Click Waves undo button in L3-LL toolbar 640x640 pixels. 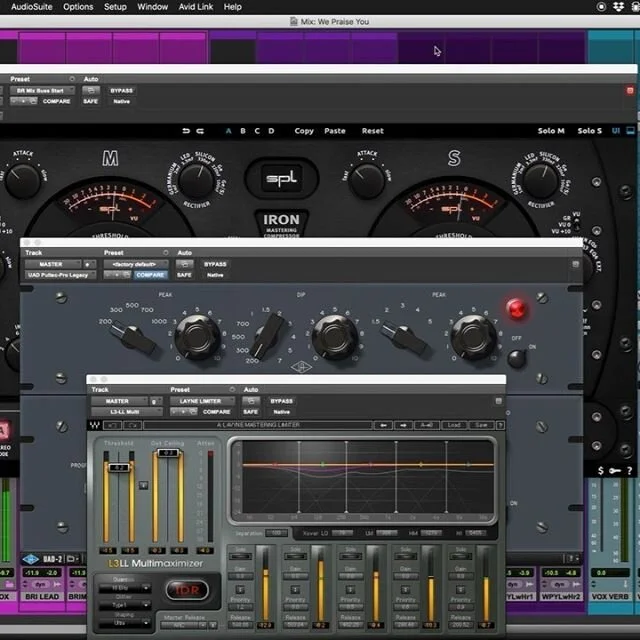113,425
